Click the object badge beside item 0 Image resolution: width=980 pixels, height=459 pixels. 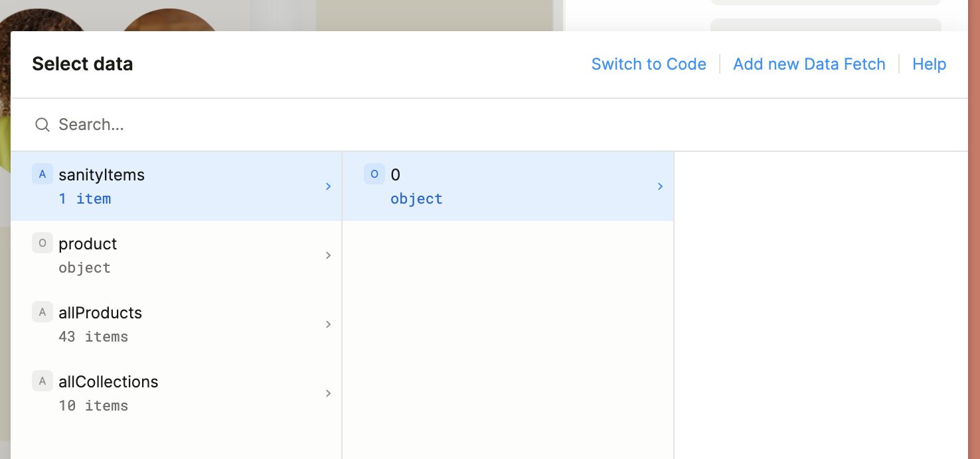(x=374, y=174)
